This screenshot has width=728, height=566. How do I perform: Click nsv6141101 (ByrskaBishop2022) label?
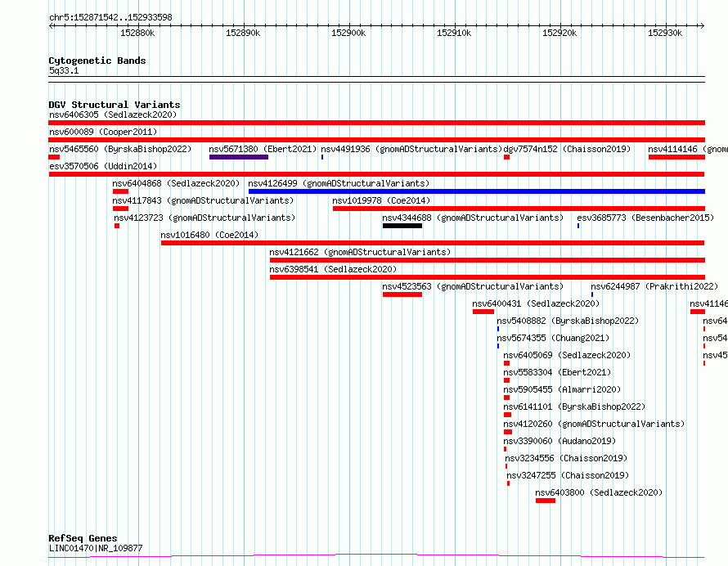click(575, 407)
